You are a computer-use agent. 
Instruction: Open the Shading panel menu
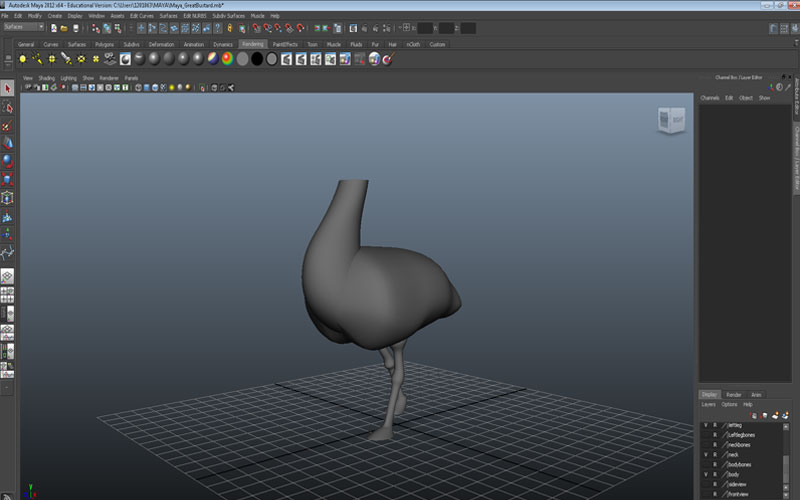(x=46, y=77)
